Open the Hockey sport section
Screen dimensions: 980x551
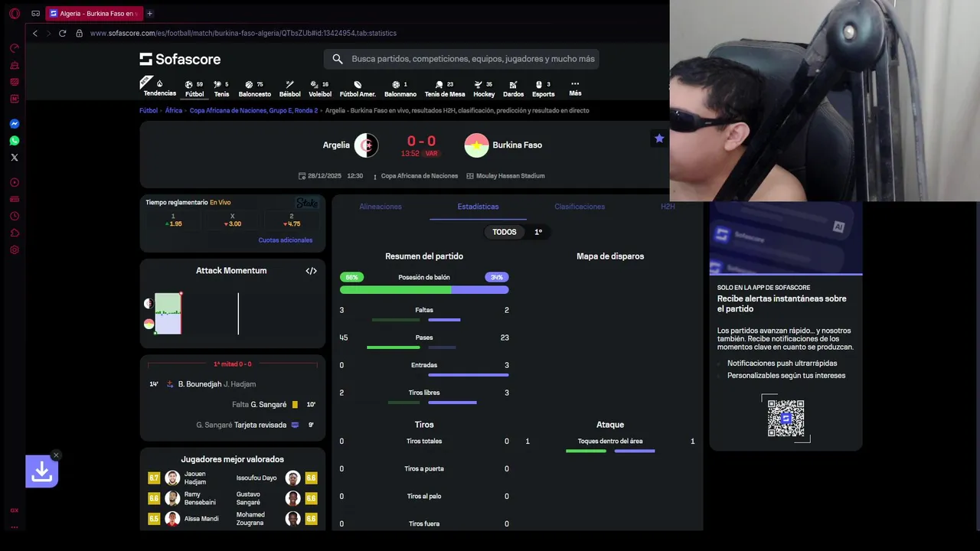[484, 89]
